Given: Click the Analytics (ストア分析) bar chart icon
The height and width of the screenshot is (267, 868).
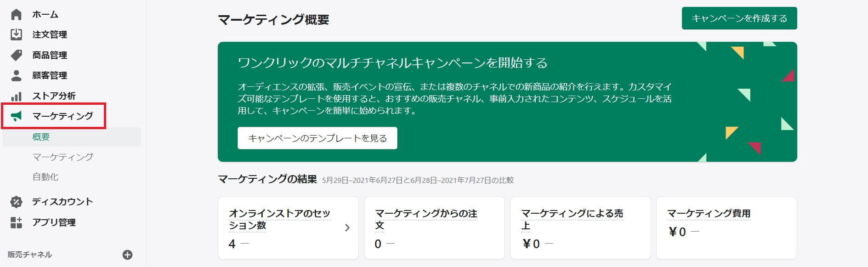Looking at the screenshot, I should coord(16,96).
